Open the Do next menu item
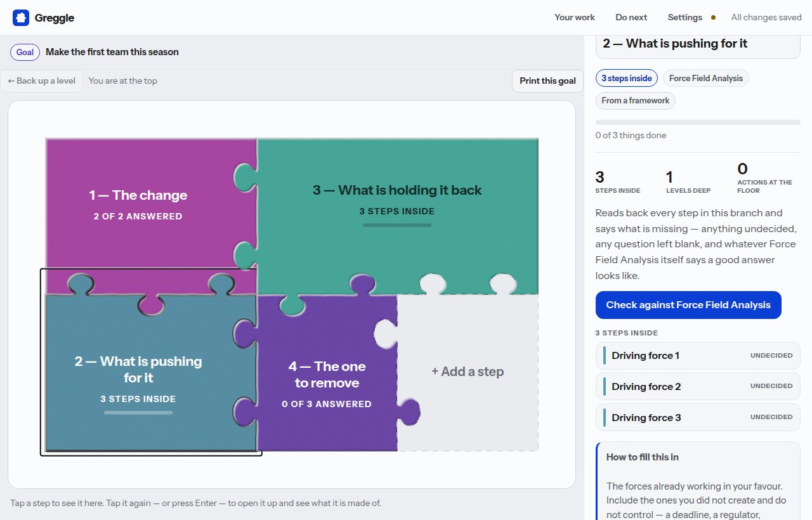812x520 pixels. 631,18
